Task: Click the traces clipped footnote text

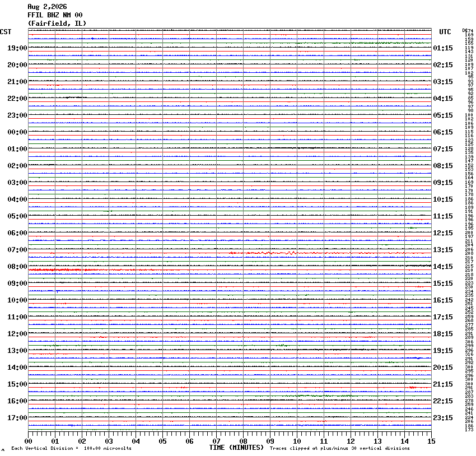Action: click(x=340, y=448)
